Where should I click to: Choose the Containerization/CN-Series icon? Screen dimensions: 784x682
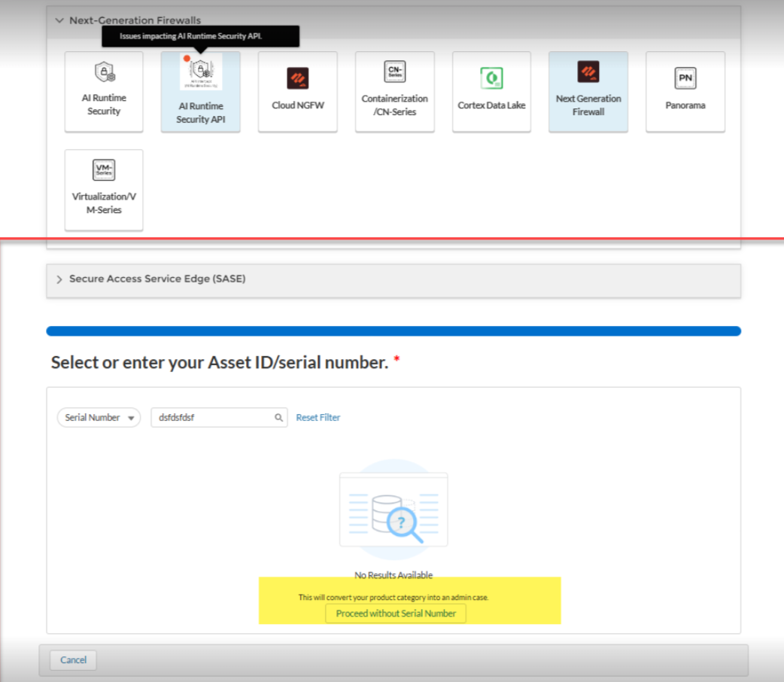(394, 72)
